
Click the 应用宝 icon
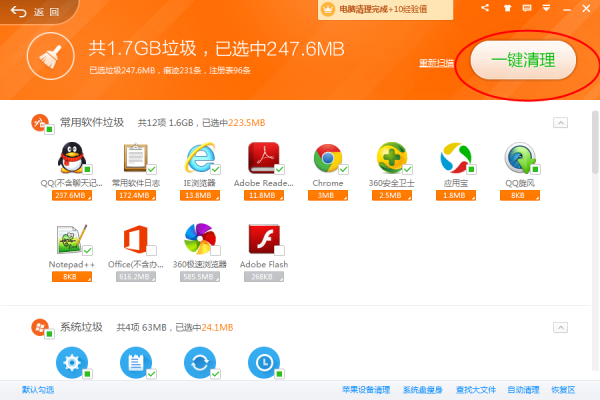click(455, 157)
